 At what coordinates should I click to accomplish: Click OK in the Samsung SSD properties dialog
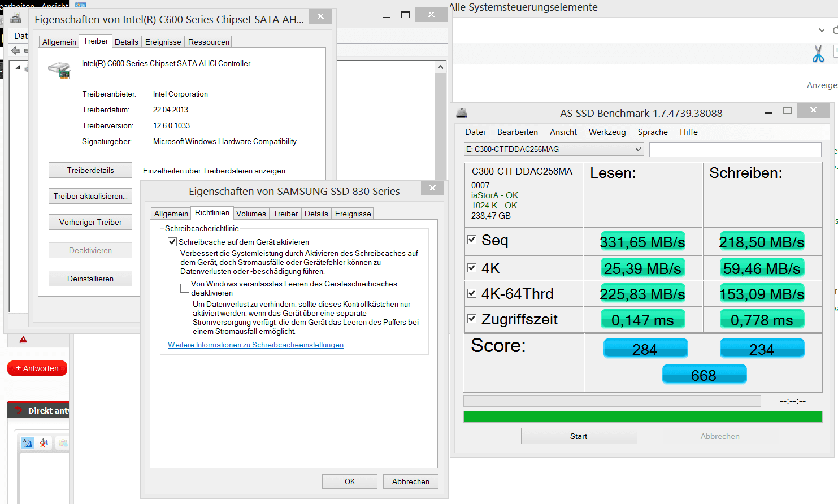tap(350, 481)
